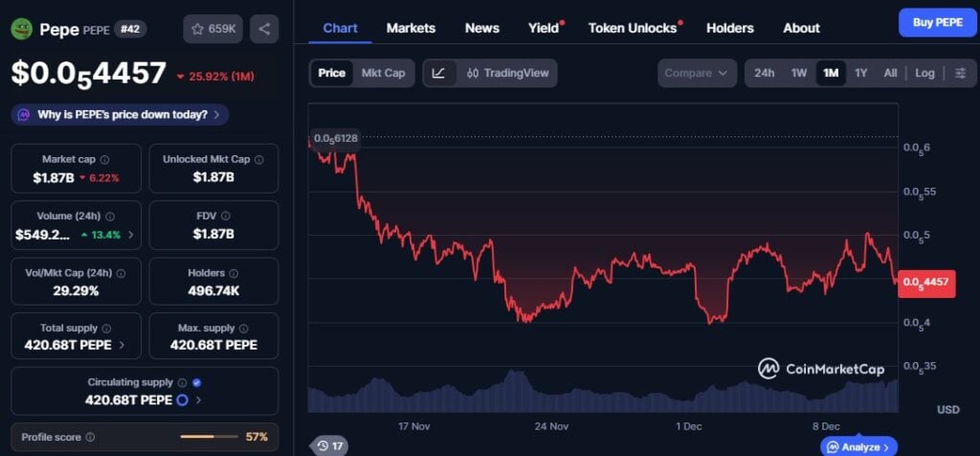Click the Pepe frog logo
980x456 pixels.
(x=21, y=29)
